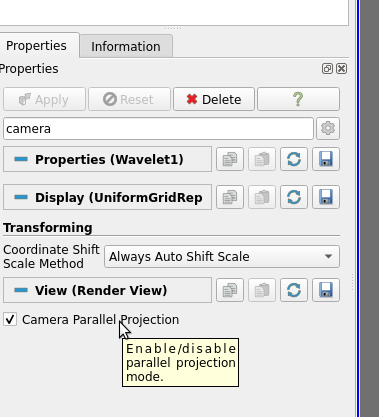Collapse the Display (UniformGridRep section
This screenshot has height=417, width=379.
[107, 197]
